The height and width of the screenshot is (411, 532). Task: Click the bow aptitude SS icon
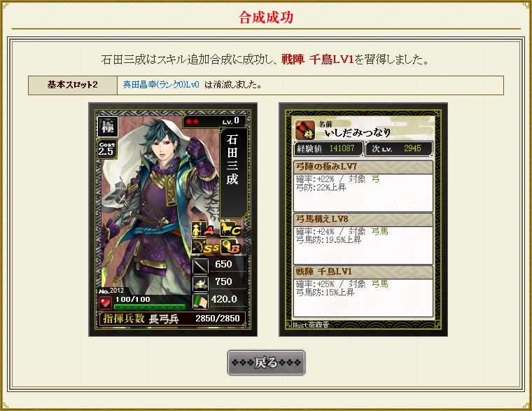[x=205, y=247]
